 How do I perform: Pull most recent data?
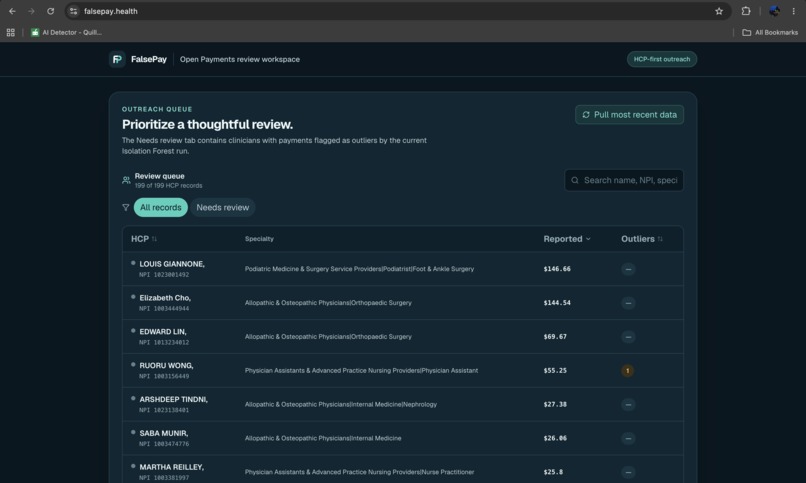coord(629,115)
